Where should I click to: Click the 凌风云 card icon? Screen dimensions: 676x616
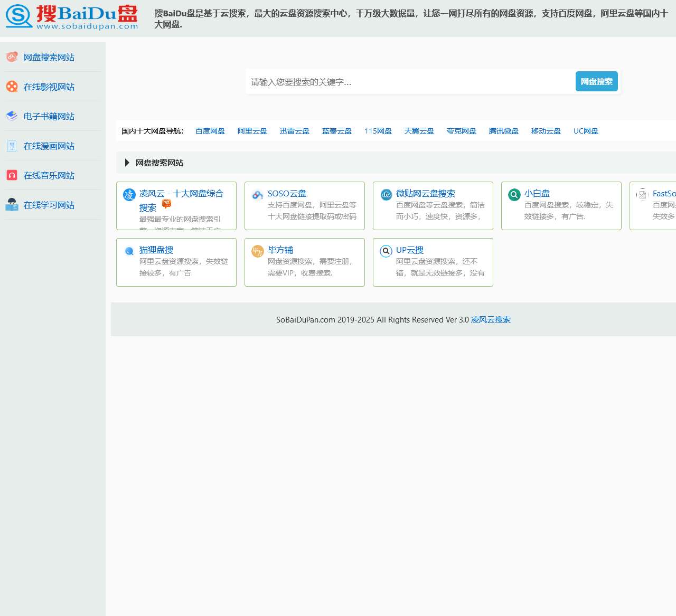coord(129,195)
